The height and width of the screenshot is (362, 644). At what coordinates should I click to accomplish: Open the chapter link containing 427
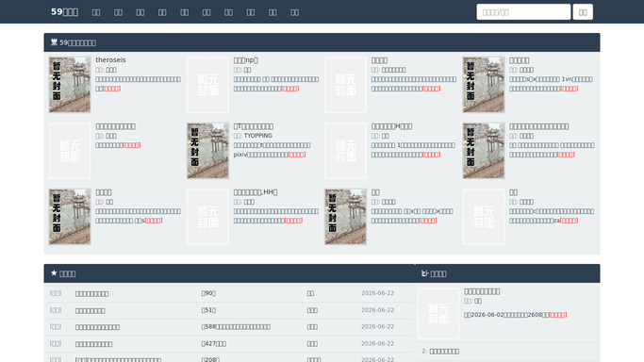click(214, 343)
